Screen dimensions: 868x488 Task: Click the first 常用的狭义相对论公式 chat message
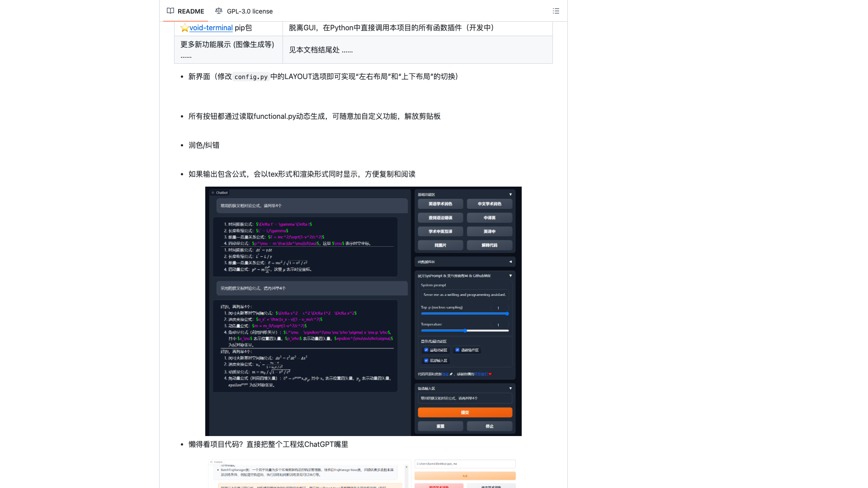point(312,206)
